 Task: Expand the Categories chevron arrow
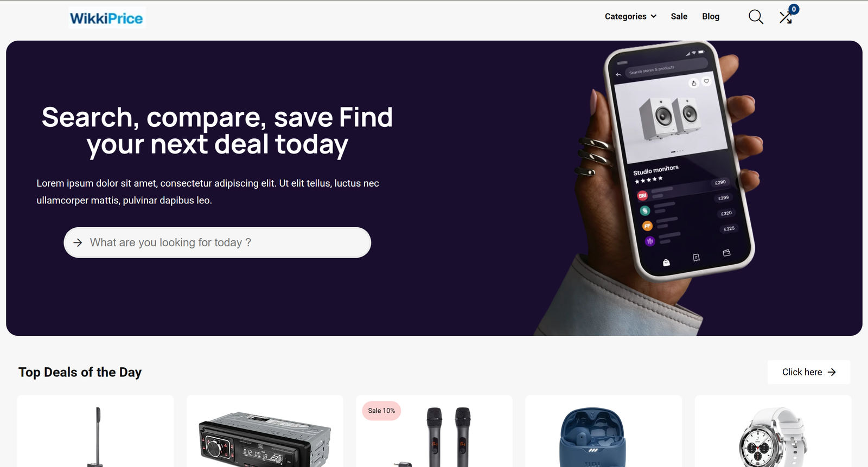click(654, 16)
